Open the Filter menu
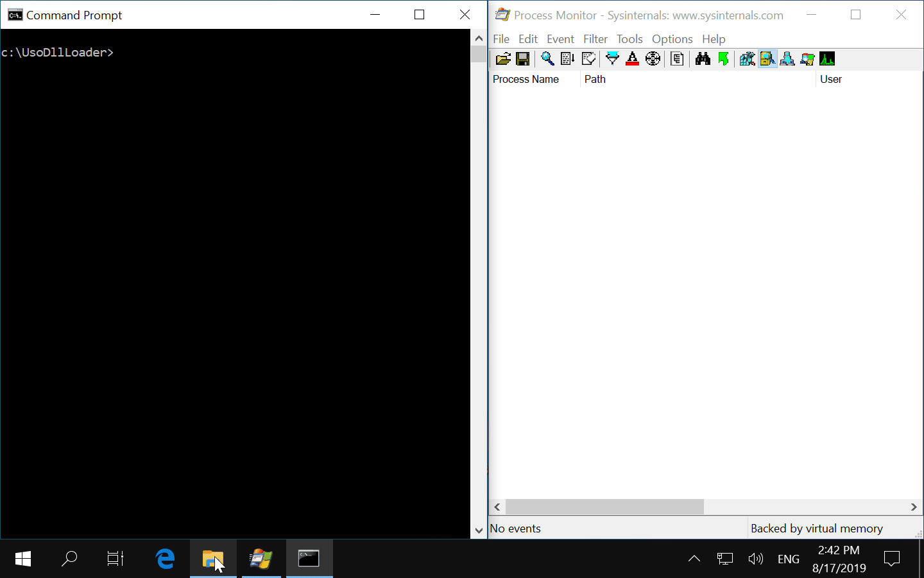The width and height of the screenshot is (924, 578). coord(595,39)
